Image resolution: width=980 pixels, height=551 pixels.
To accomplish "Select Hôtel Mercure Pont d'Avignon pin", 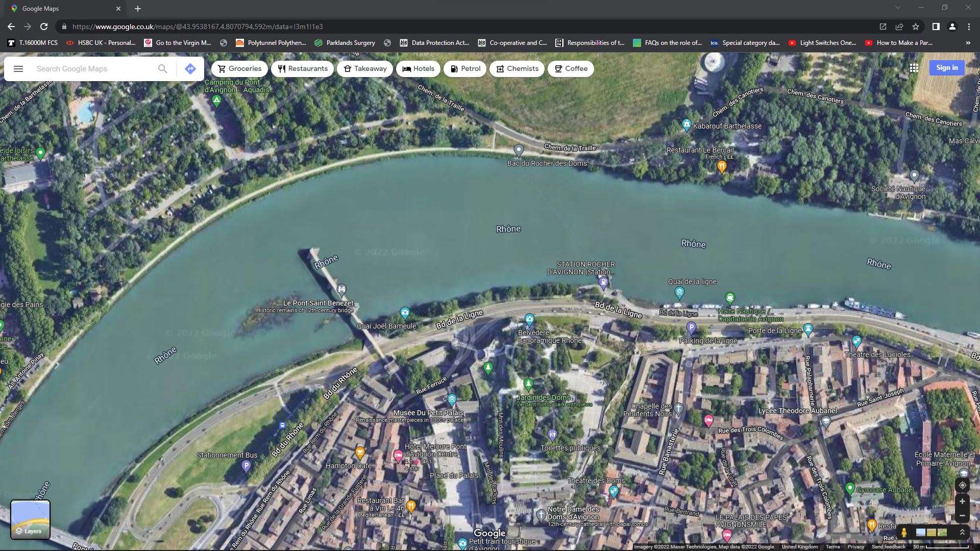I will click(398, 456).
